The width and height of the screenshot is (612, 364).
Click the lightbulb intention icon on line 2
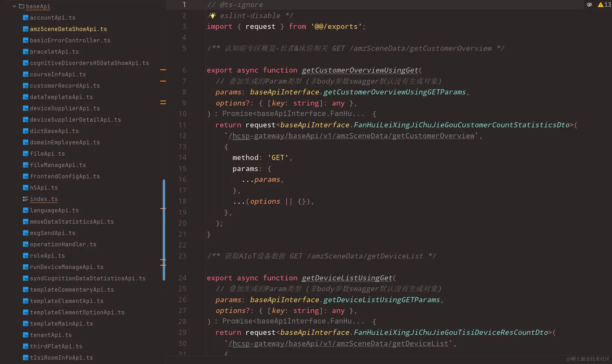click(212, 16)
